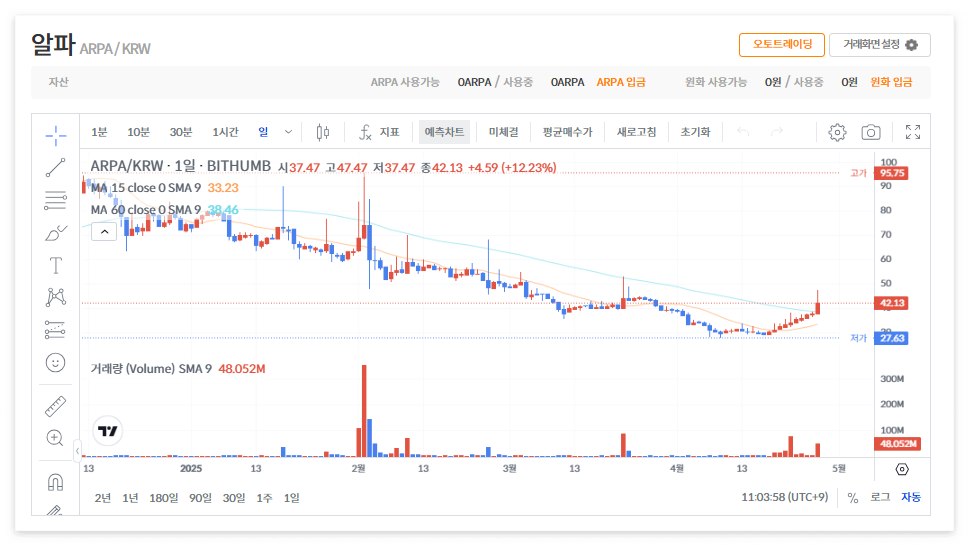Collapse the indicator legend chevron
Image resolution: width=969 pixels, height=546 pixels.
point(104,232)
